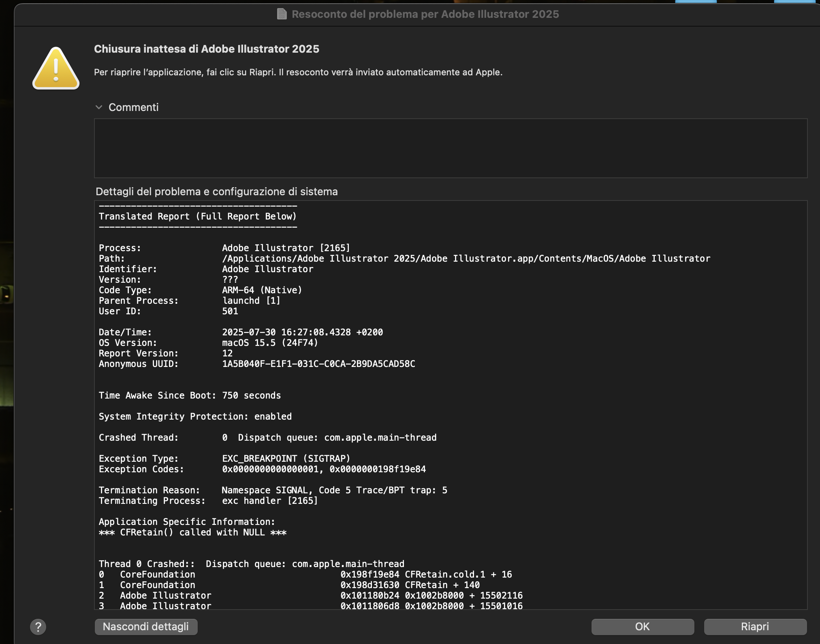820x644 pixels.
Task: Click inside the Commenti text field
Action: click(x=451, y=148)
